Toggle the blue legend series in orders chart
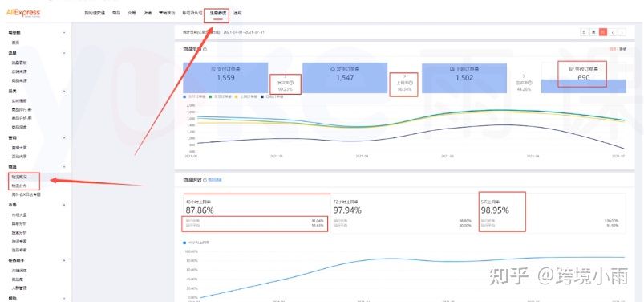This screenshot has height=302, width=644. [x=193, y=96]
